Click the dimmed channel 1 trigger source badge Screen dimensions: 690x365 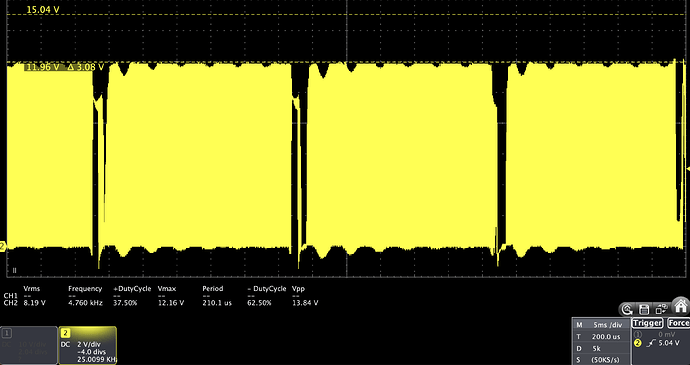[x=639, y=335]
